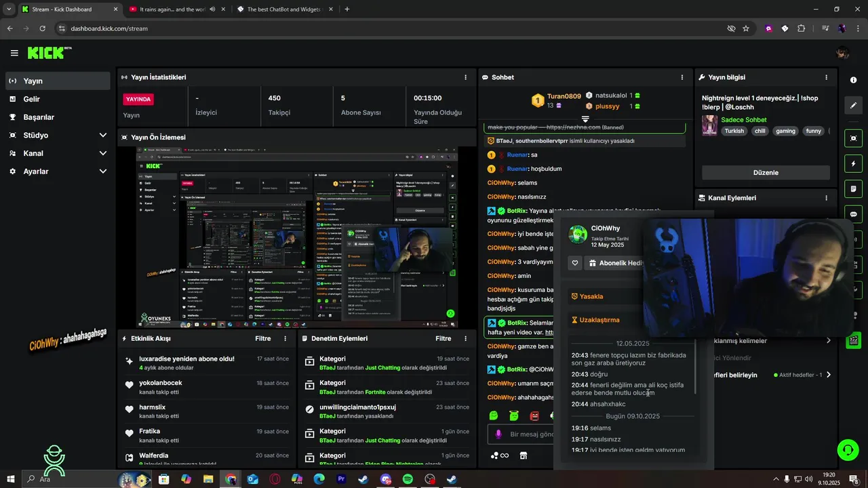Screen dimensions: 868x488
Task: Expand the Ayarlar sidebar section
Action: (102, 171)
